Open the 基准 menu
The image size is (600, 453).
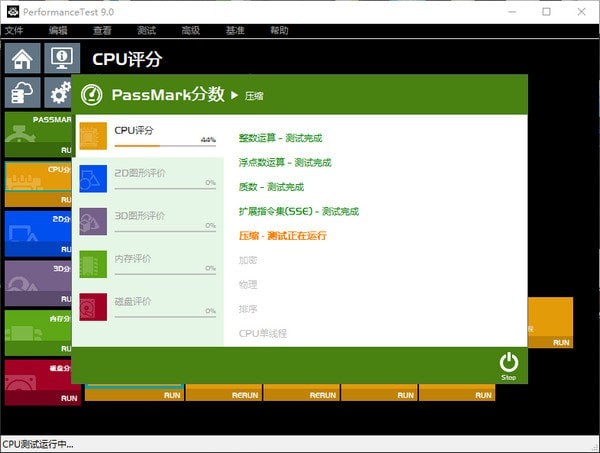(x=235, y=31)
